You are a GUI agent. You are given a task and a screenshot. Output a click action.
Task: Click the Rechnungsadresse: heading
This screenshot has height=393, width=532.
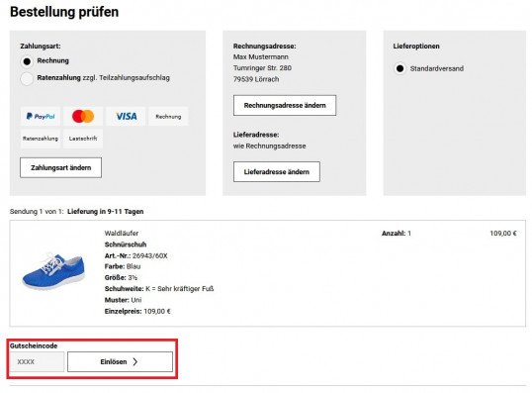click(x=265, y=47)
